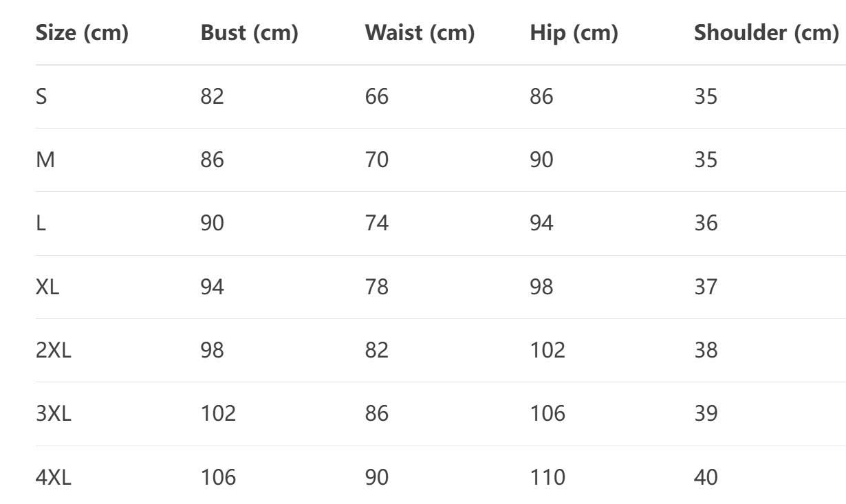Click hip value 102 in 2XL row
Screen dimensions: 846x504
[547, 350]
